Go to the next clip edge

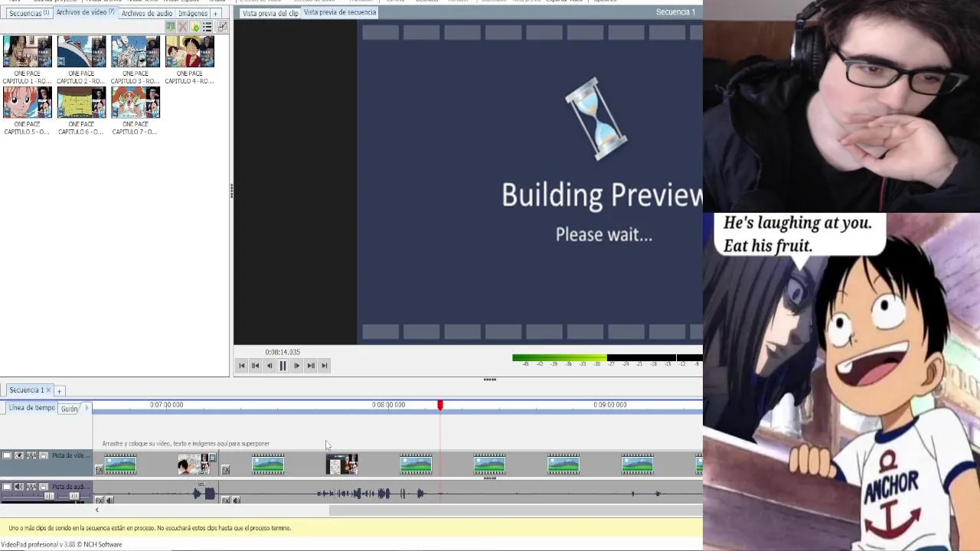click(x=311, y=366)
